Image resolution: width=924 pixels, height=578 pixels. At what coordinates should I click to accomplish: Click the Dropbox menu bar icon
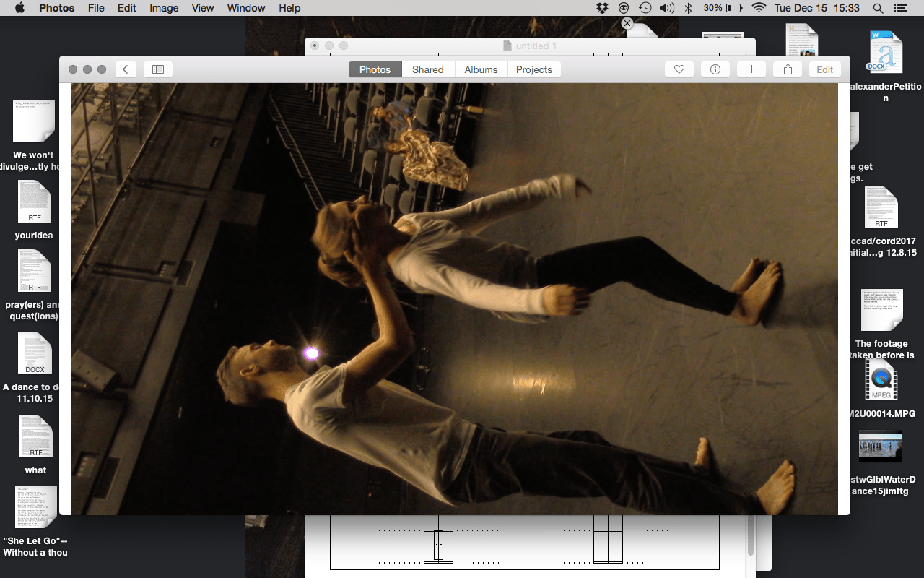(x=601, y=8)
